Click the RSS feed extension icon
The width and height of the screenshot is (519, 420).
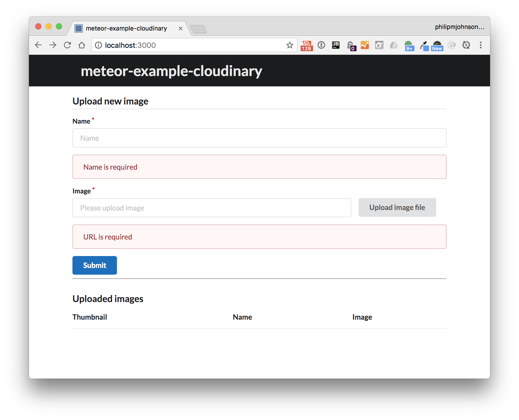coord(307,45)
